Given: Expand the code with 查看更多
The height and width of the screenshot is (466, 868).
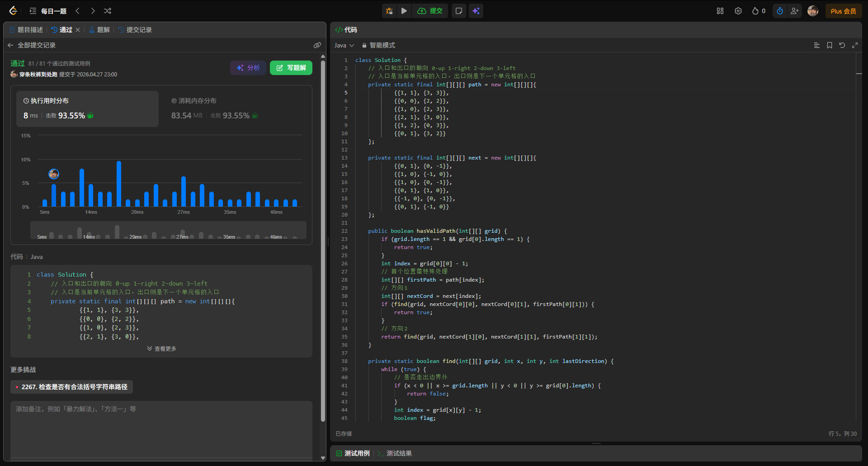Looking at the screenshot, I should tap(161, 348).
